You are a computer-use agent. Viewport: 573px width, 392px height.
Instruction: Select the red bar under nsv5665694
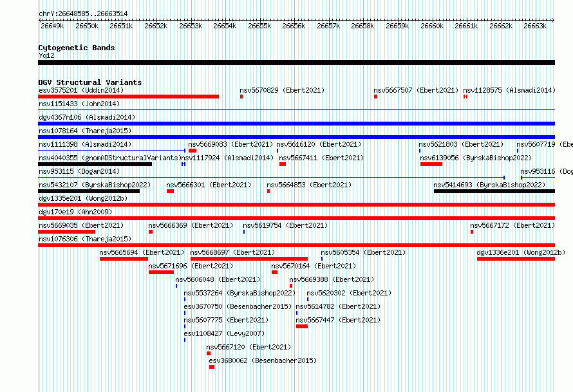124,259
